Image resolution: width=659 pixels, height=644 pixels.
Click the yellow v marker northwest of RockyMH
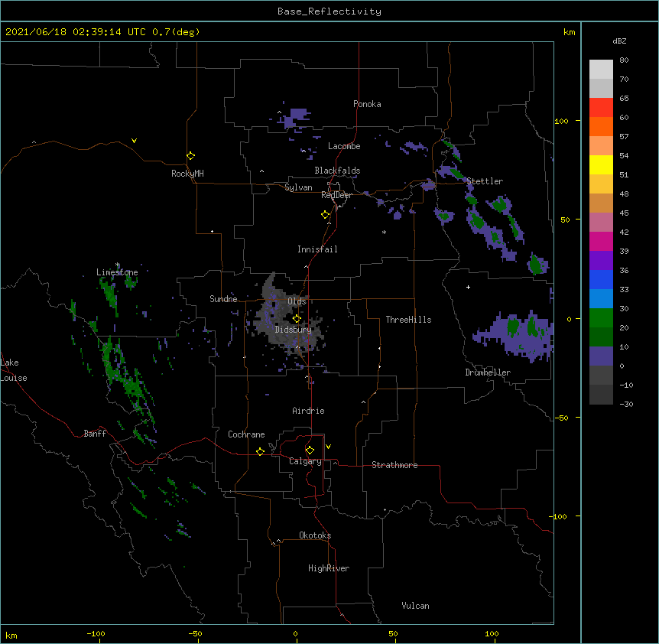coord(134,141)
